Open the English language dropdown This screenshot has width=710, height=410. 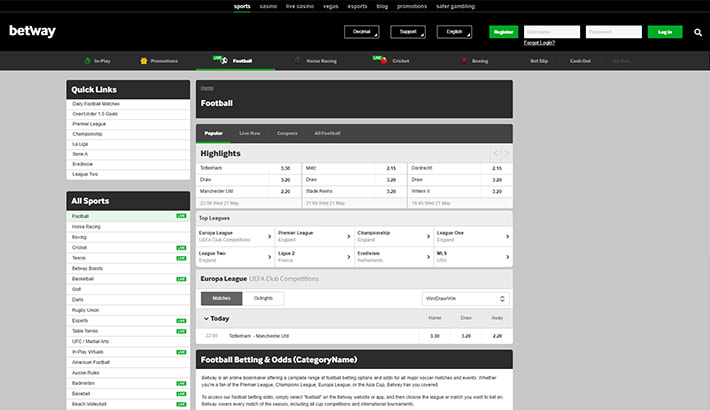tap(454, 32)
